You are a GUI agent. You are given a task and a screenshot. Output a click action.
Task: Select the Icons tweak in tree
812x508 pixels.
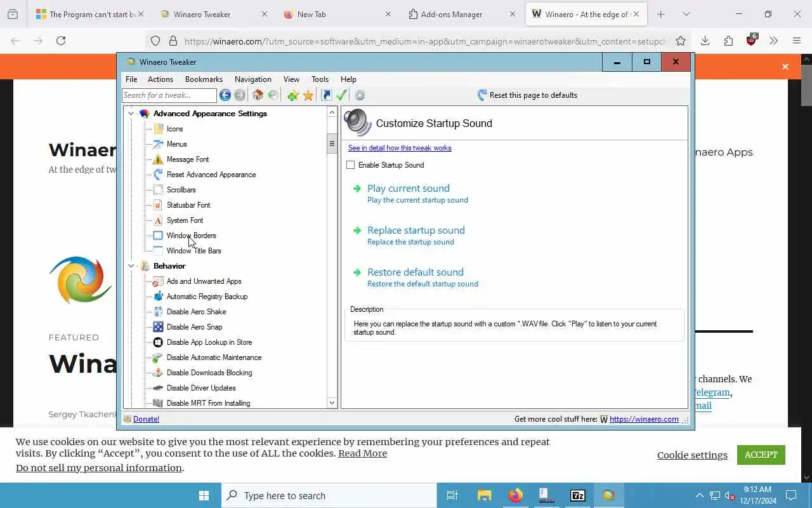[x=174, y=129]
